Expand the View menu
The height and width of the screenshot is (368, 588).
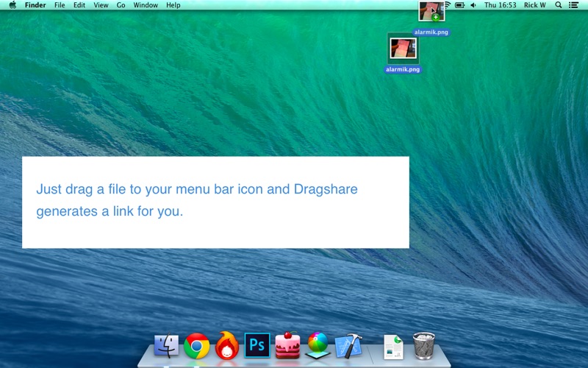(101, 5)
